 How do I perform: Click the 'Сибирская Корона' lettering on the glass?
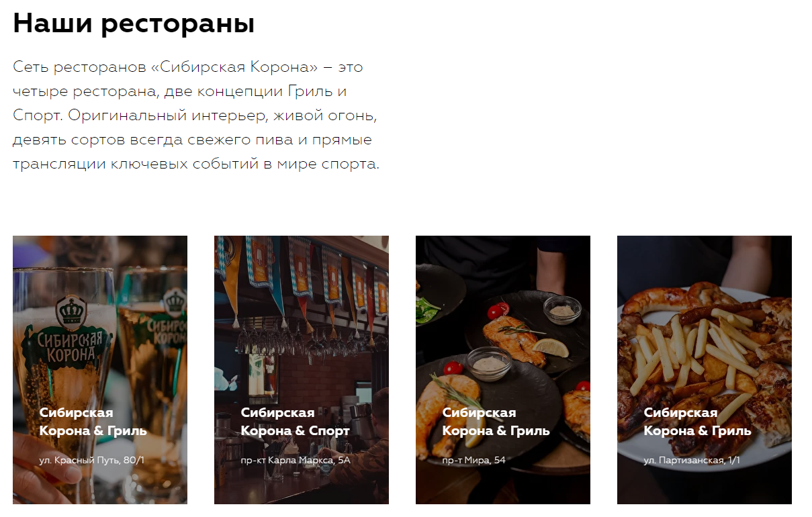click(x=64, y=346)
